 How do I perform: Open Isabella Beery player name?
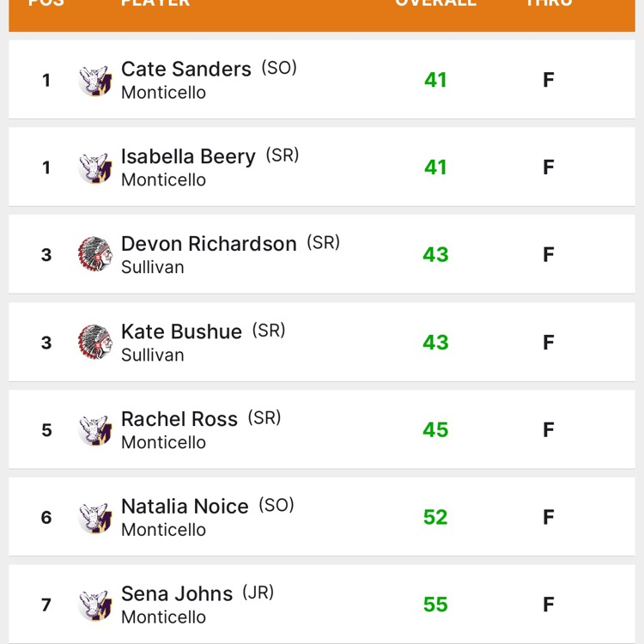point(188,156)
